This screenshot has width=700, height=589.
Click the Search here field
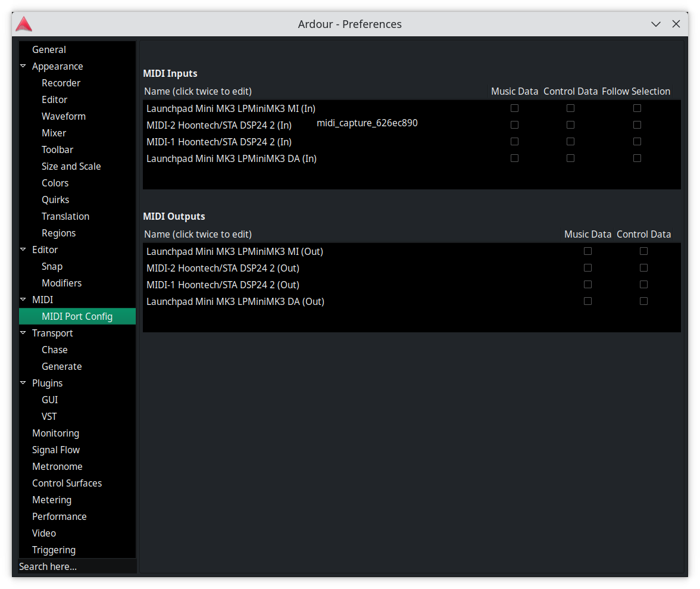point(77,566)
